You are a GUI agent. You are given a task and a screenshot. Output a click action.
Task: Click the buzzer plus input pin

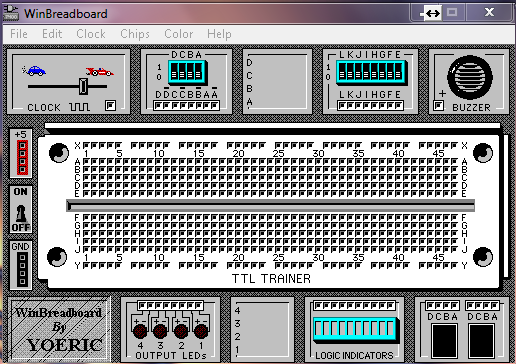[x=438, y=106]
